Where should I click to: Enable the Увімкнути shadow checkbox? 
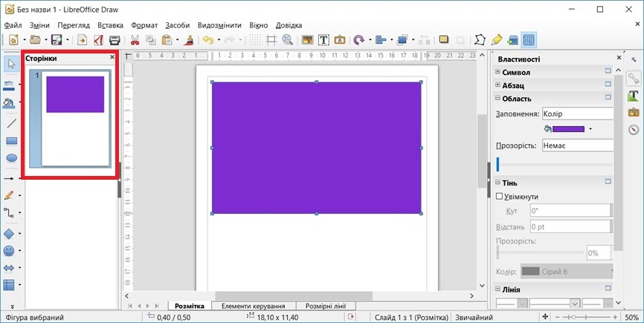(x=500, y=197)
